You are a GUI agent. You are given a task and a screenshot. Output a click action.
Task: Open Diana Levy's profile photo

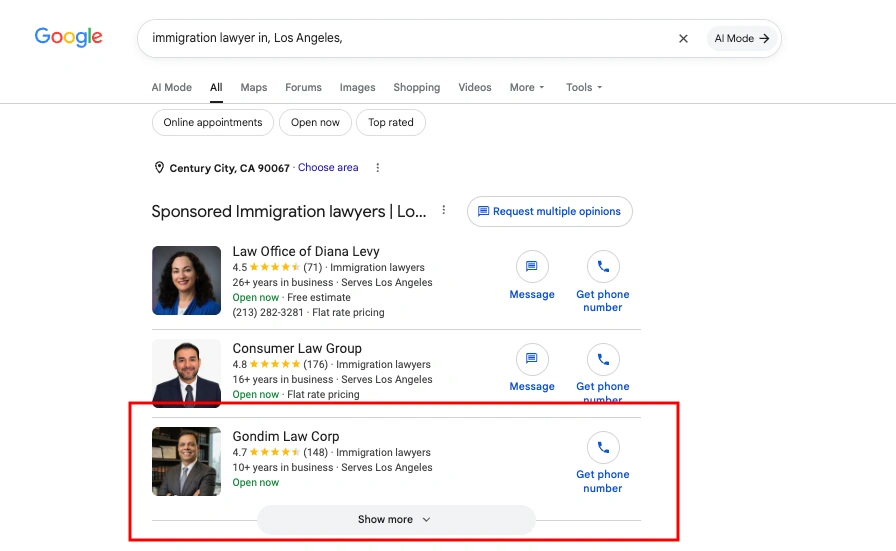(x=186, y=281)
